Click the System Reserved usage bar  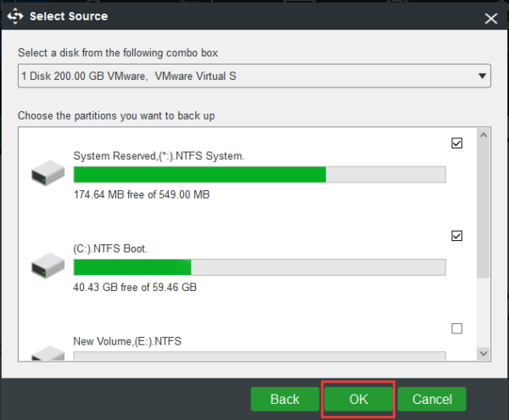(x=260, y=175)
